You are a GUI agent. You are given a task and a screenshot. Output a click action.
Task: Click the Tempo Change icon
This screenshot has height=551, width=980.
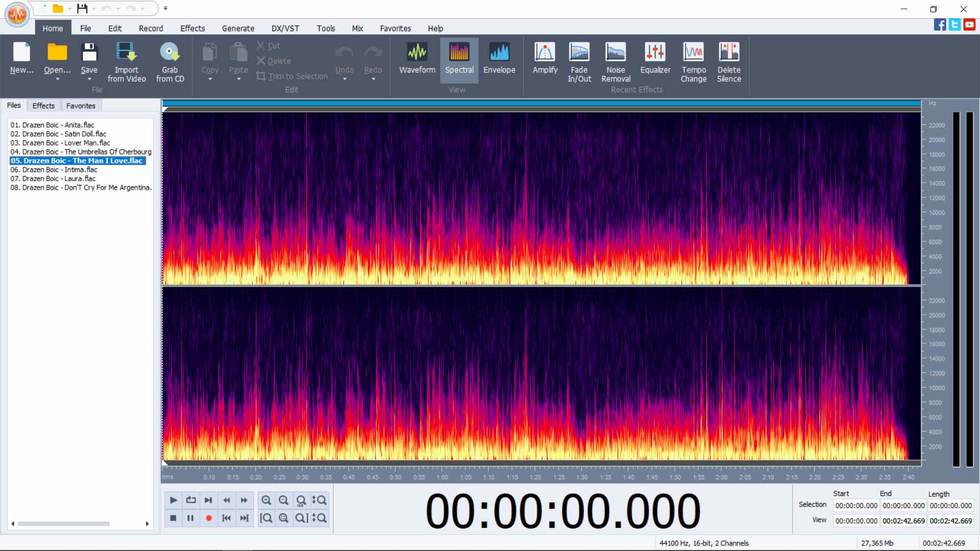click(x=693, y=52)
